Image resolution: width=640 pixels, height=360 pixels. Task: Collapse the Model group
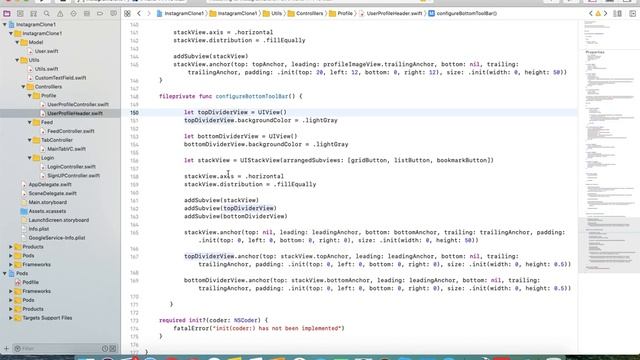pos(17,42)
